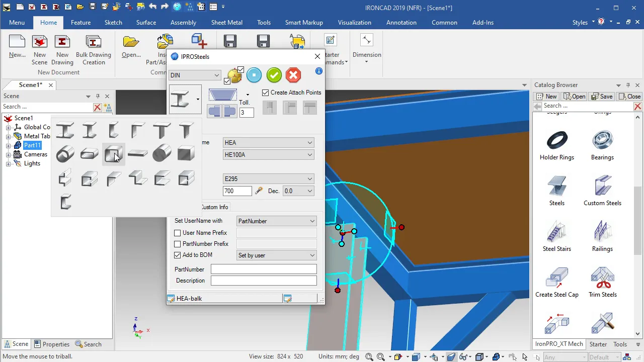This screenshot has width=644, height=362.
Task: Open Steels in the catalog
Action: click(557, 191)
